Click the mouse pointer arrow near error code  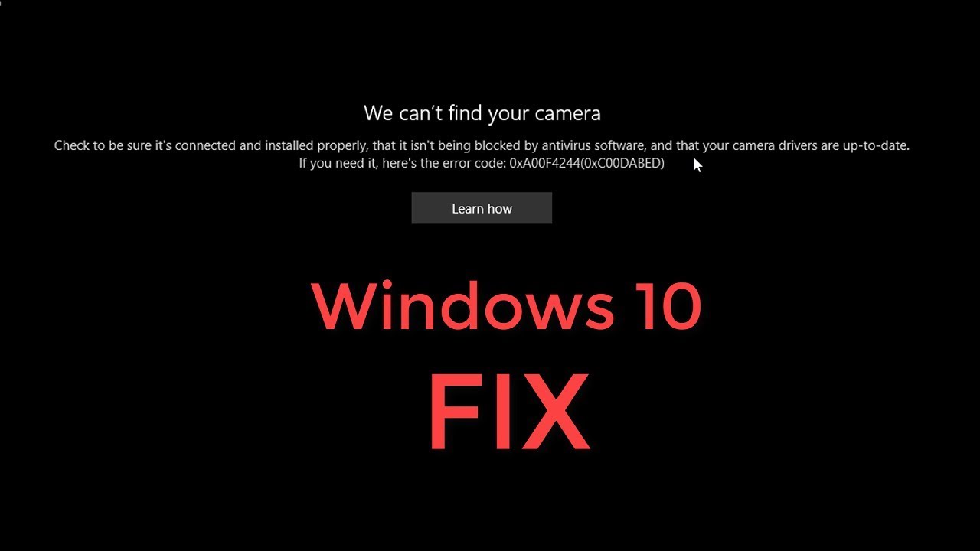697,165
